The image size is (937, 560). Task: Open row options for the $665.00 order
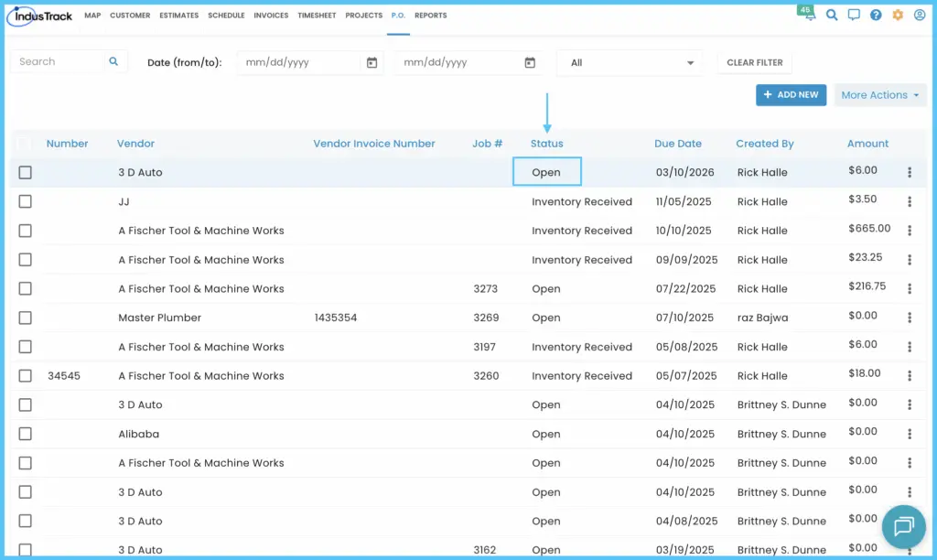click(910, 231)
